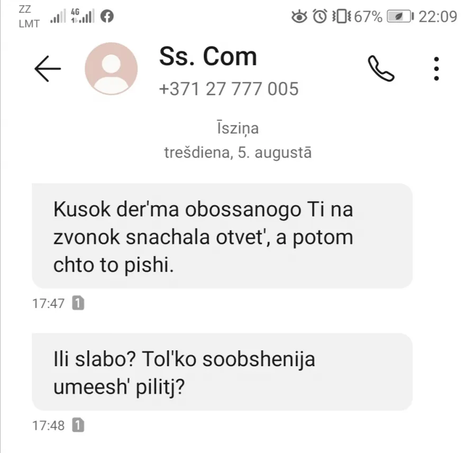Tap the Ss. Com contact name

[x=208, y=57]
